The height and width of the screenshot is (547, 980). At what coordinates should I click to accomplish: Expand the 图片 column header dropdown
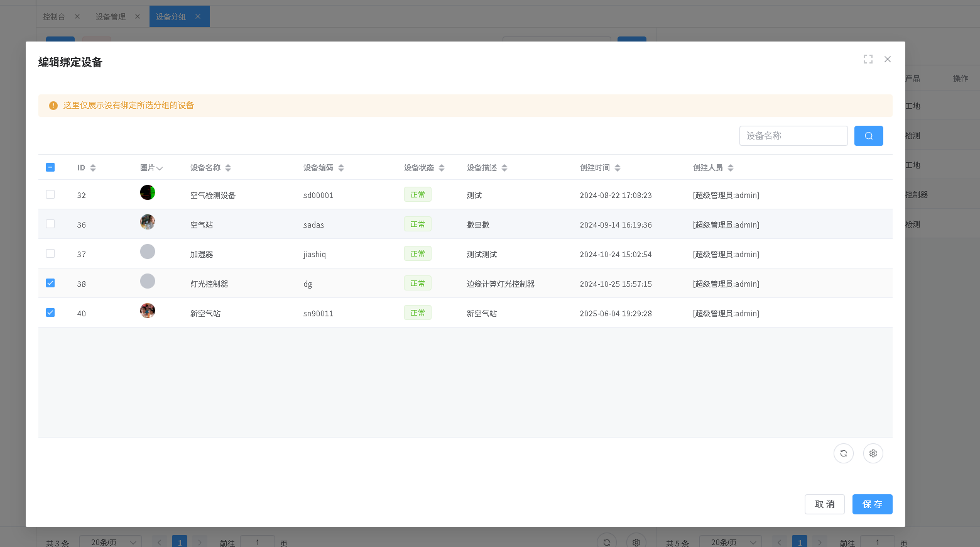pyautogui.click(x=160, y=169)
